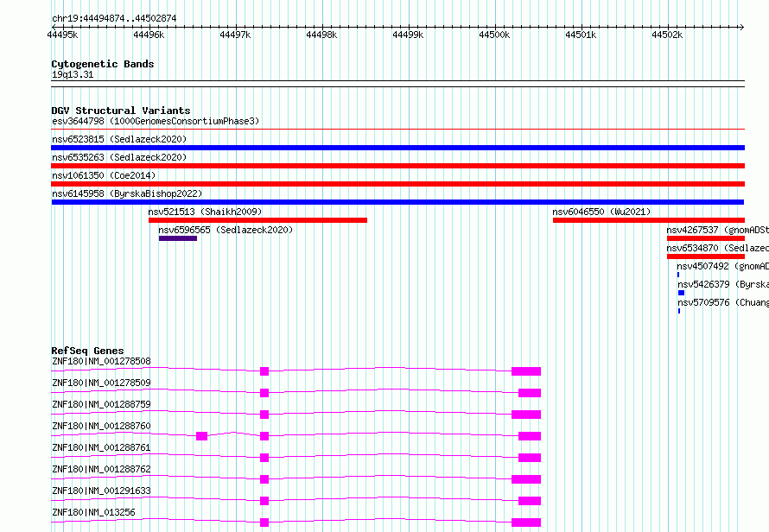Click the 44500k ruler tick label

494,35
